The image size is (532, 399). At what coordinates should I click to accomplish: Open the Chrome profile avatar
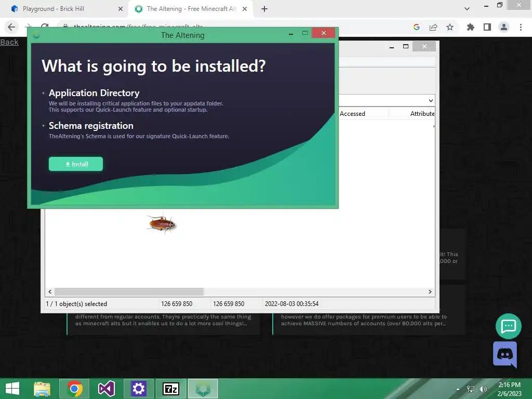pos(504,27)
